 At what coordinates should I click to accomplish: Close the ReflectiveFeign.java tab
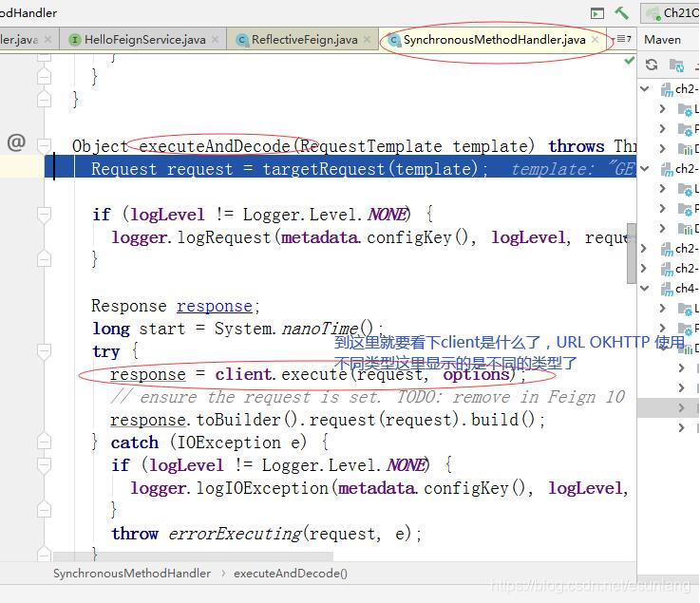[368, 40]
